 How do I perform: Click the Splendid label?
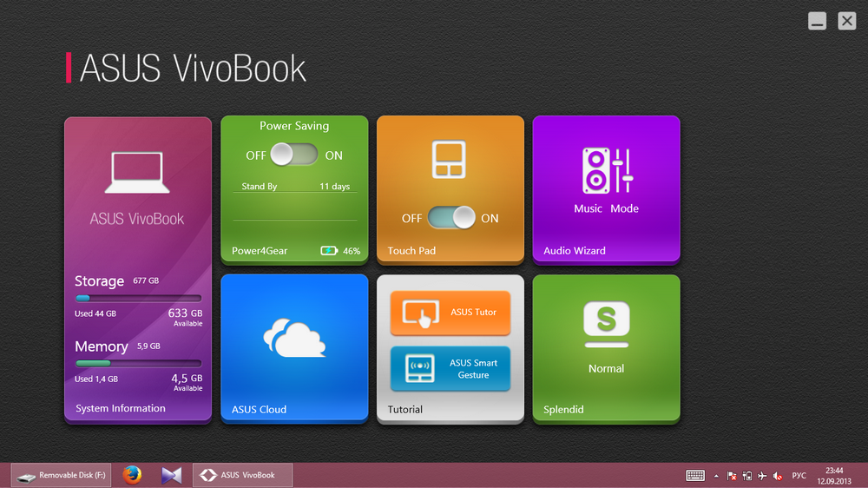563,409
